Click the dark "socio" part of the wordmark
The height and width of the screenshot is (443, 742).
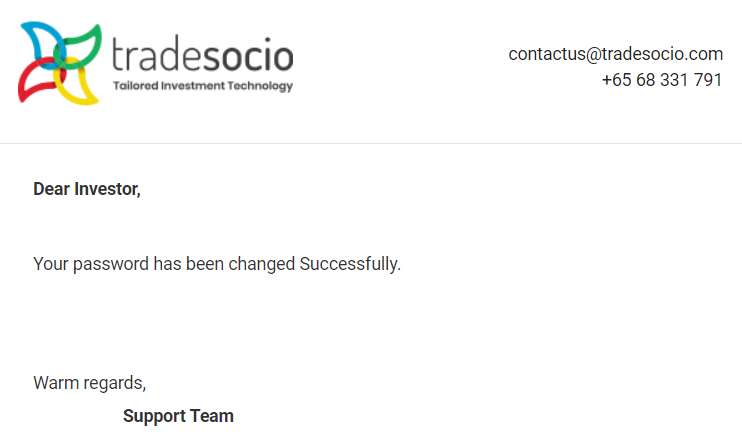248,55
